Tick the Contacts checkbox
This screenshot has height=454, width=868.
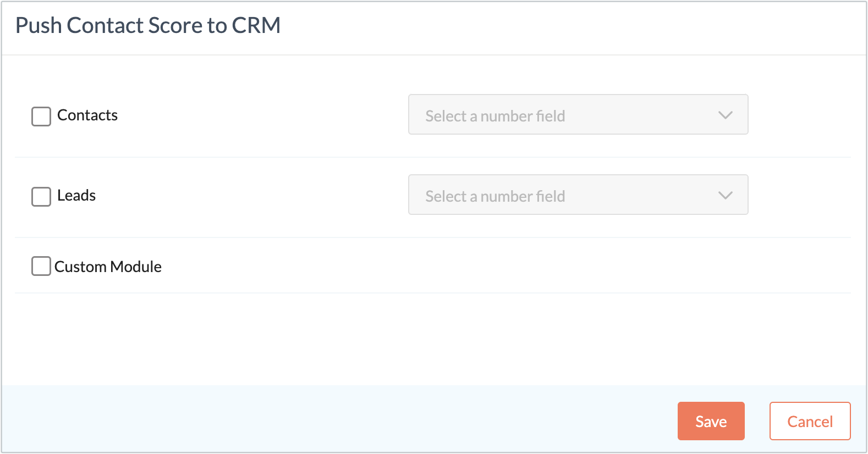coord(41,117)
